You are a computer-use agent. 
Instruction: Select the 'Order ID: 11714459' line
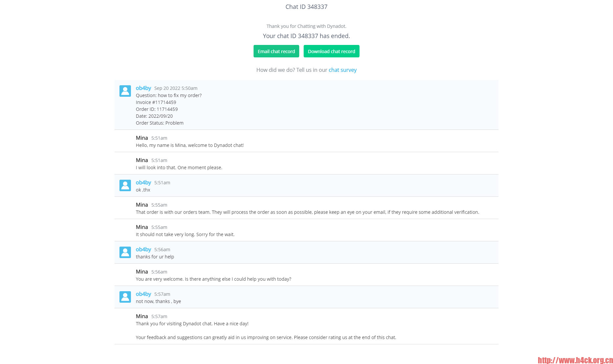click(157, 109)
